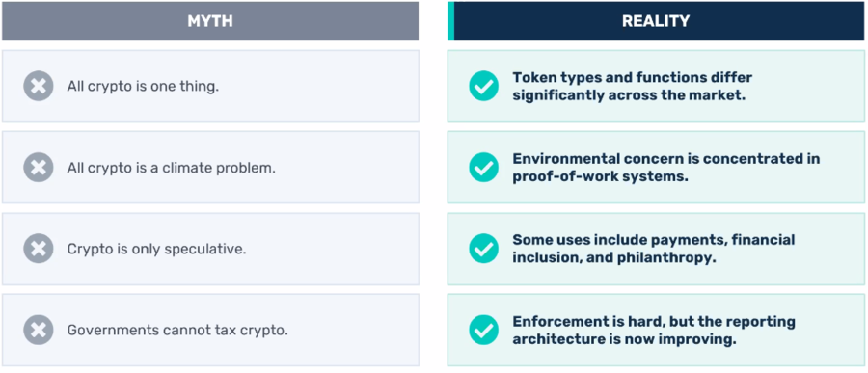The image size is (868, 373).
Task: Select the MYTH column header
Action: [x=210, y=21]
